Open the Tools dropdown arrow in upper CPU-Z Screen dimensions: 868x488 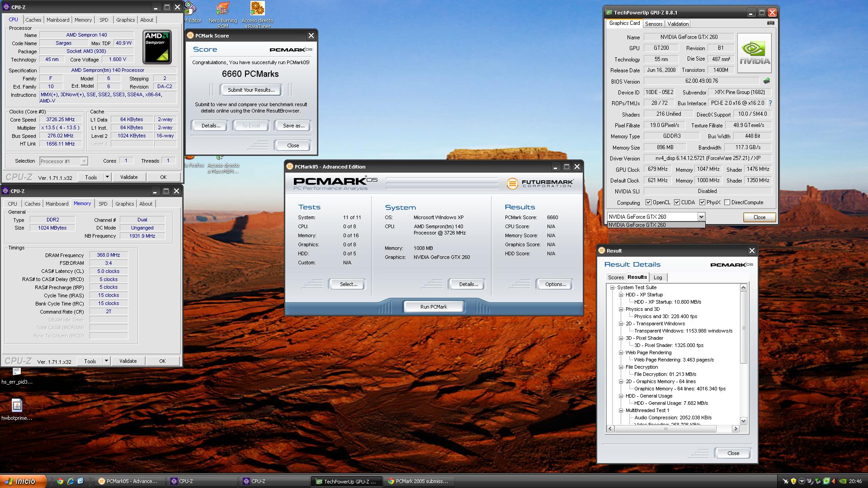pos(107,177)
